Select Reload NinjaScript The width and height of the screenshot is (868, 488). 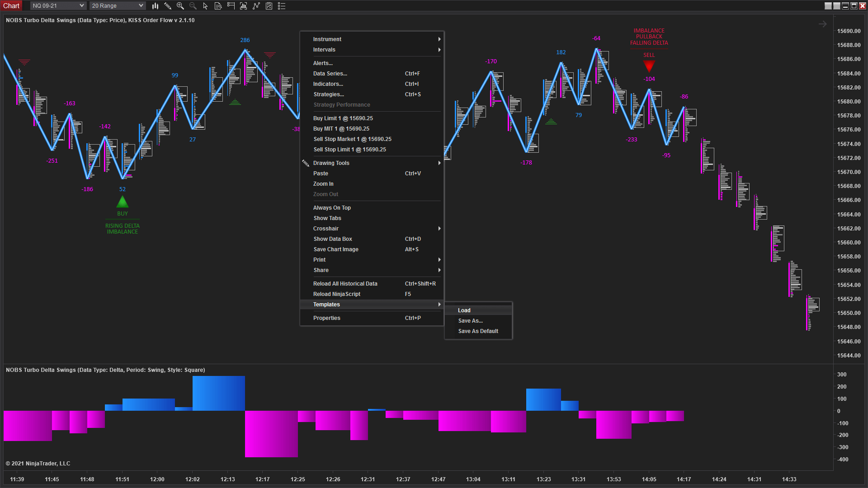[x=372, y=294]
